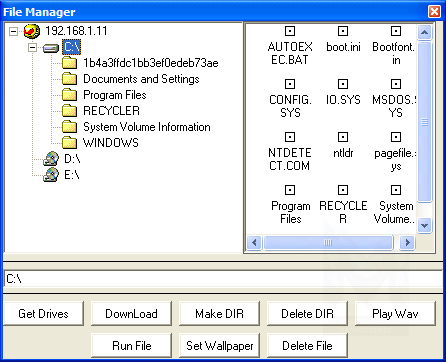Click the D:\ CD drive icon
446x362 pixels.
(51, 159)
